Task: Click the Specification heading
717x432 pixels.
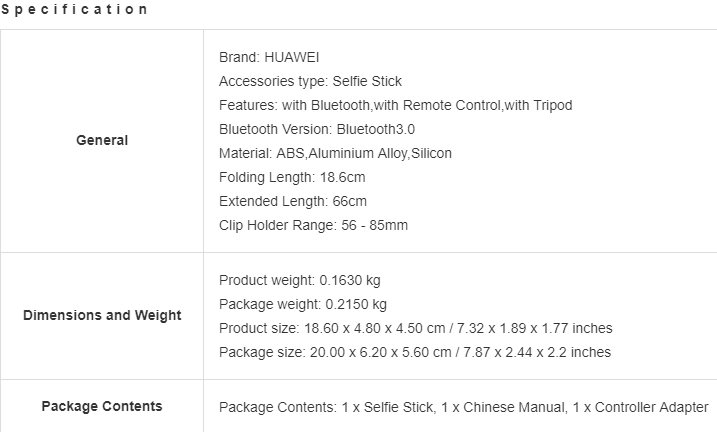Action: pyautogui.click(x=74, y=9)
